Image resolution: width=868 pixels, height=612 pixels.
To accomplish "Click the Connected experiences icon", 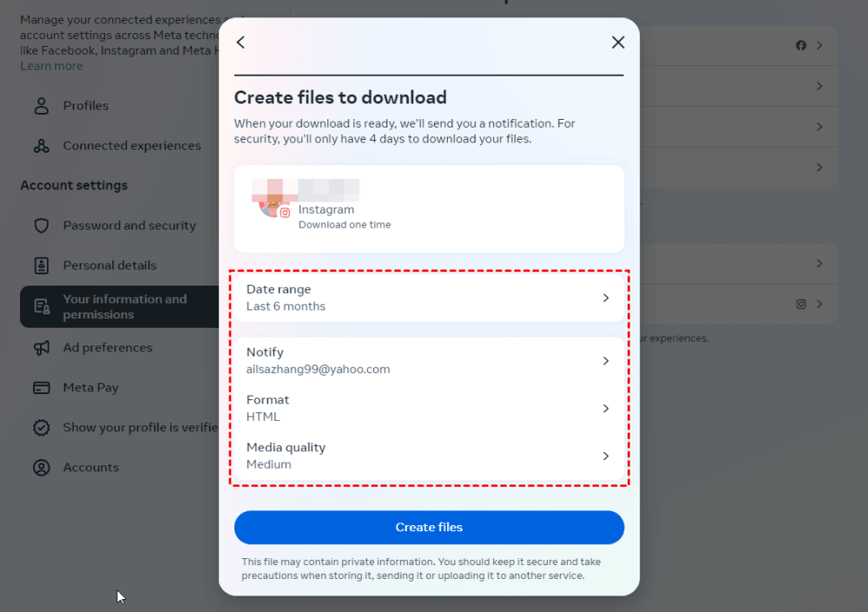I will [x=41, y=146].
